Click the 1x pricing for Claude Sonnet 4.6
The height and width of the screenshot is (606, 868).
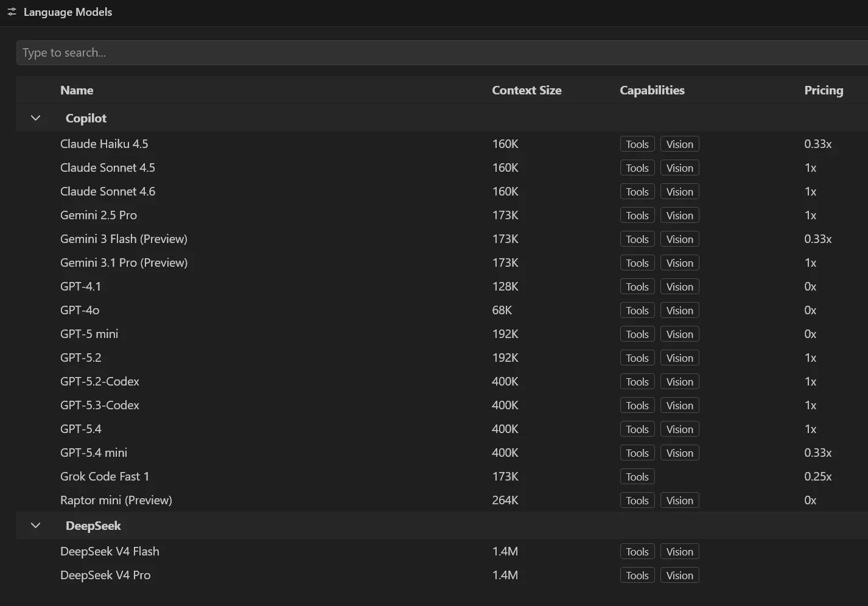pos(810,191)
